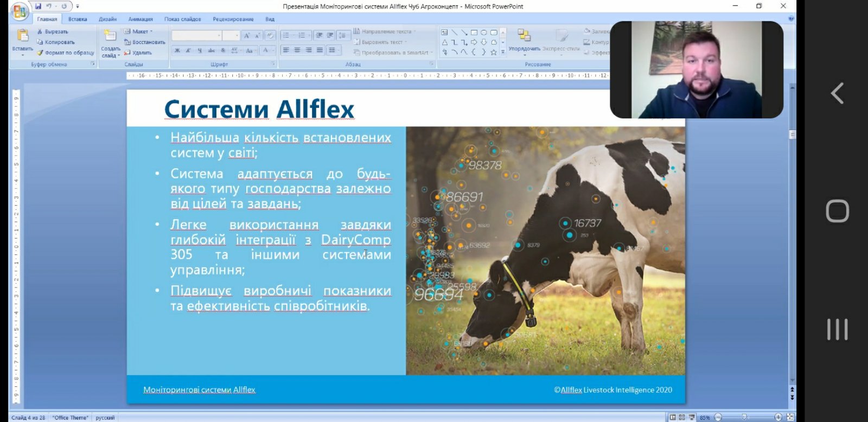Open the Вставка ribbon tab
Screen dimensions: 868x422
click(78, 19)
